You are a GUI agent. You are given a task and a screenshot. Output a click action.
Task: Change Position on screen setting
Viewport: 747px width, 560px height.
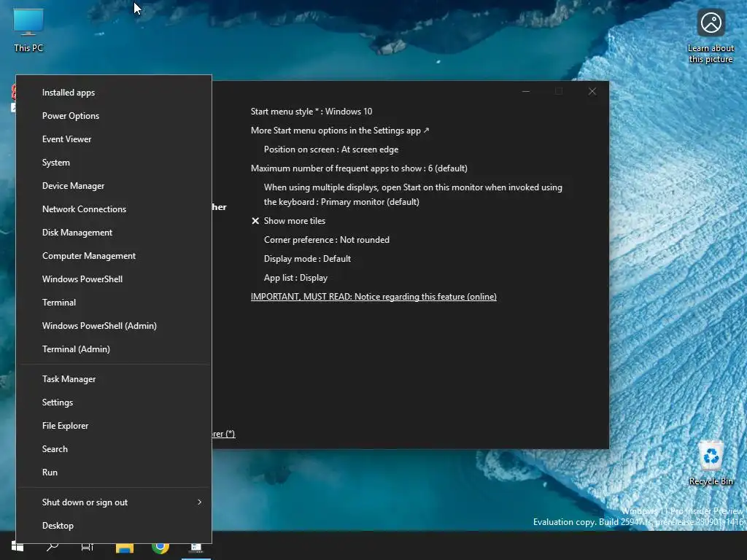[x=331, y=149]
